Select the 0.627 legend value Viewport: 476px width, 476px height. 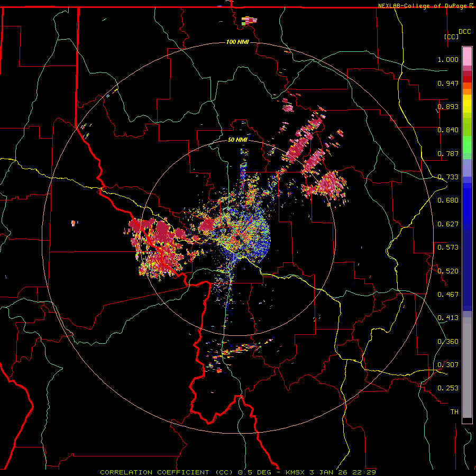pos(448,224)
